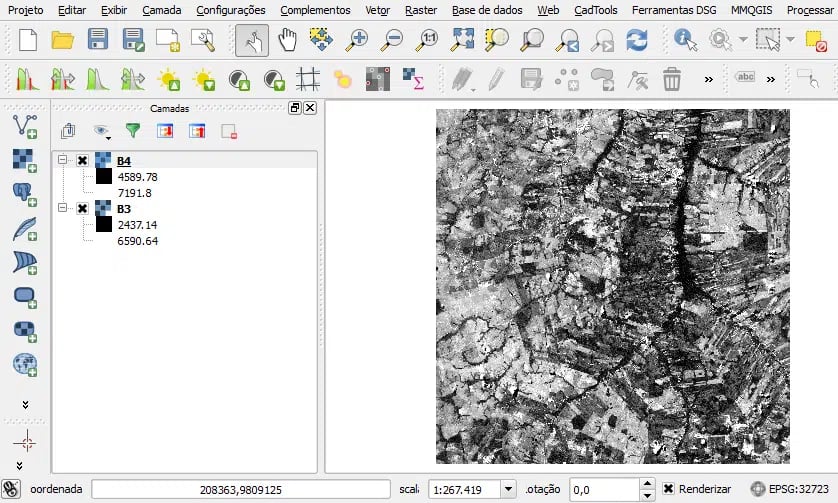Toggle visibility of the B3 layer
838x503 pixels.
pyautogui.click(x=82, y=208)
